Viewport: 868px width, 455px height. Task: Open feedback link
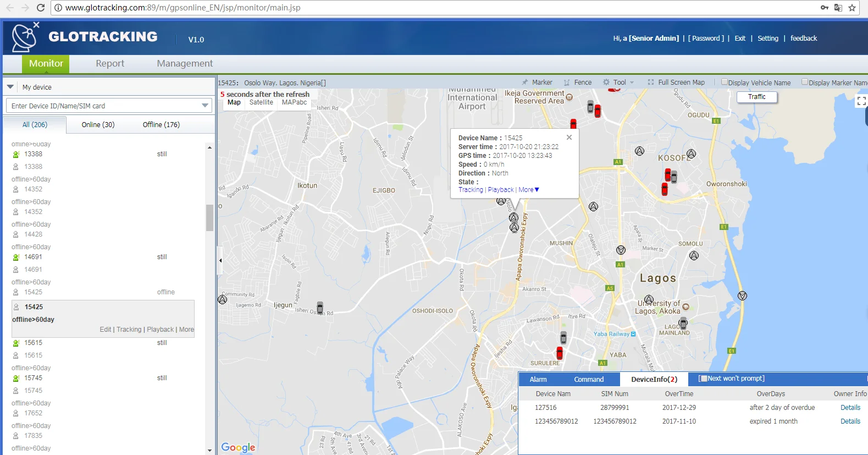coord(804,39)
